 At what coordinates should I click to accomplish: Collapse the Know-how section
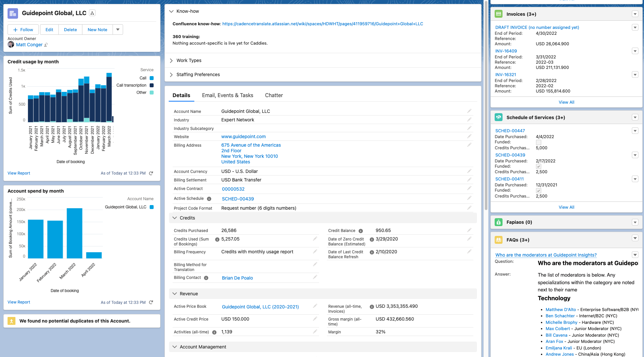point(171,11)
